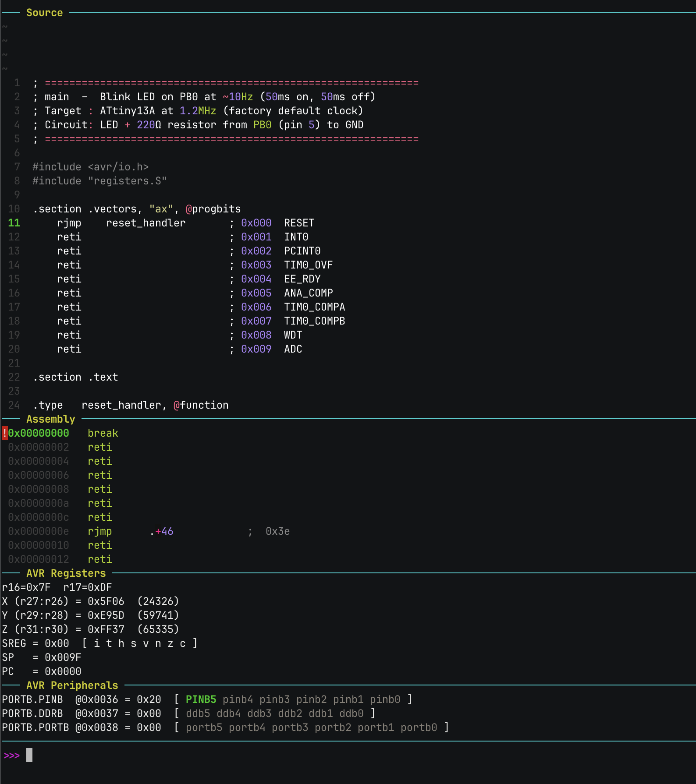Image resolution: width=696 pixels, height=784 pixels.
Task: Click the 'Circuit: LED + 220Ω' comment line
Action: (x=198, y=125)
